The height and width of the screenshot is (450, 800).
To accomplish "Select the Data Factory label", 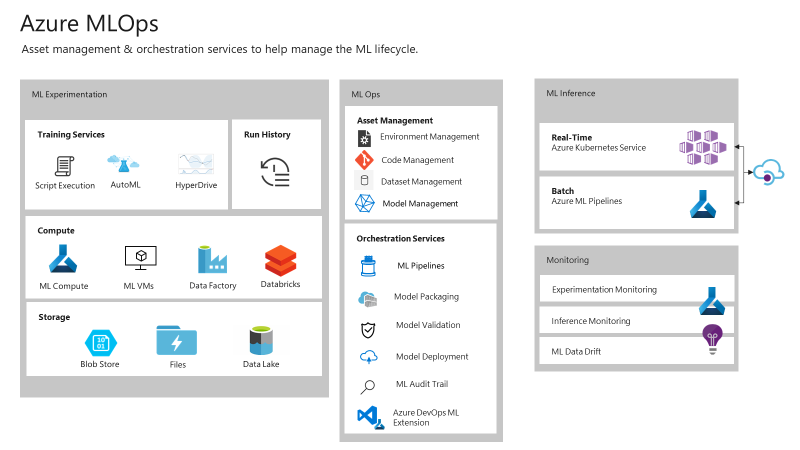I will pyautogui.click(x=213, y=286).
